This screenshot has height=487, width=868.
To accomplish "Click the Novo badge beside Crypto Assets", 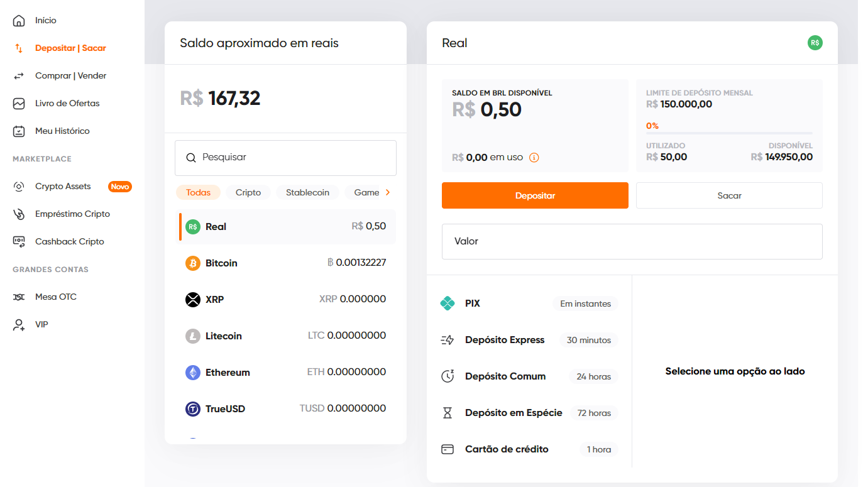I will [120, 187].
